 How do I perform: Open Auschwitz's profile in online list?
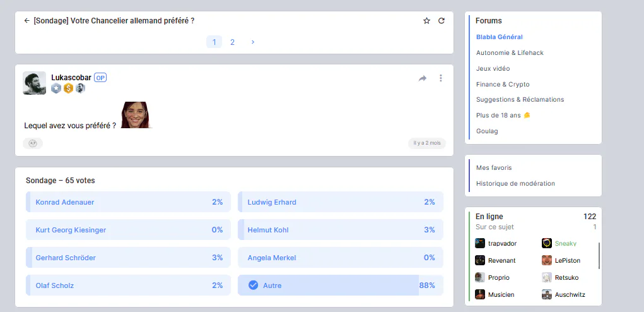click(570, 295)
